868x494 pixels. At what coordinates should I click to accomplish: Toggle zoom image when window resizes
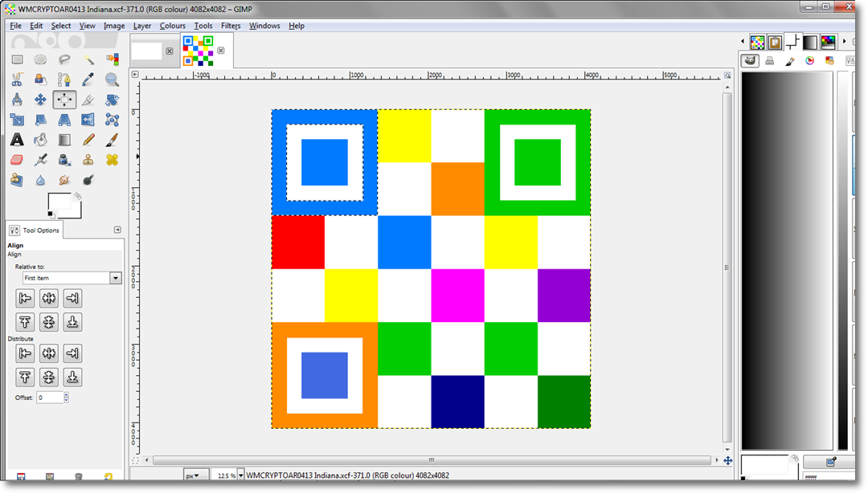[x=727, y=75]
